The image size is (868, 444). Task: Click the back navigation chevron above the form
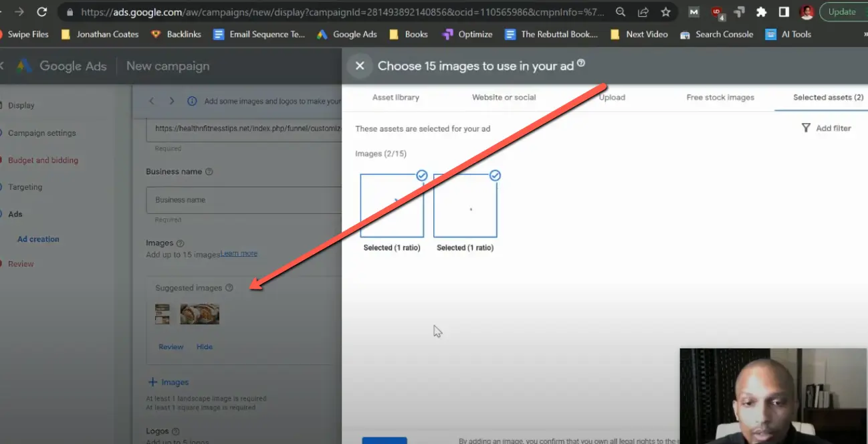tap(150, 100)
